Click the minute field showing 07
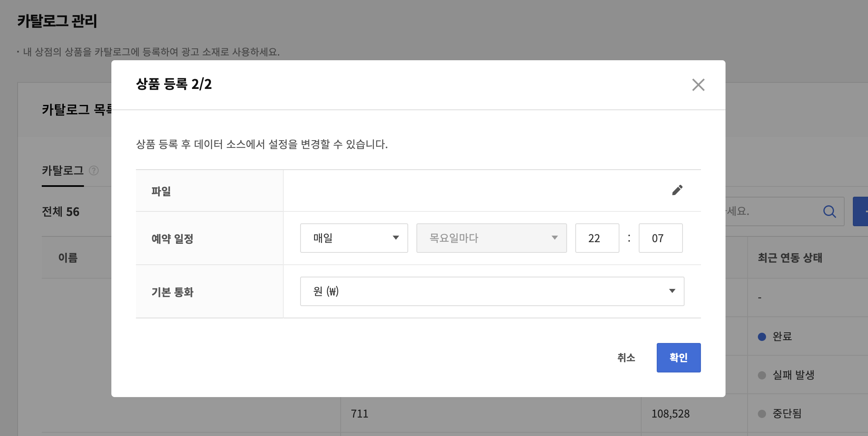Screen dimensions: 868x436 [660, 238]
